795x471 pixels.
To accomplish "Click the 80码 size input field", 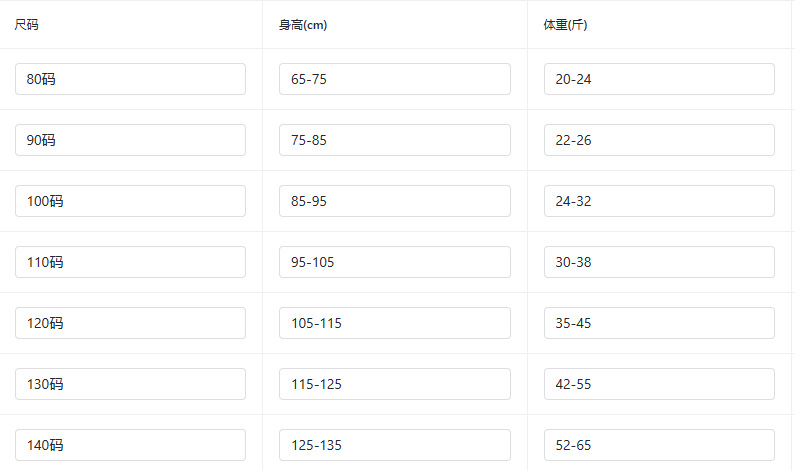I will (x=130, y=79).
